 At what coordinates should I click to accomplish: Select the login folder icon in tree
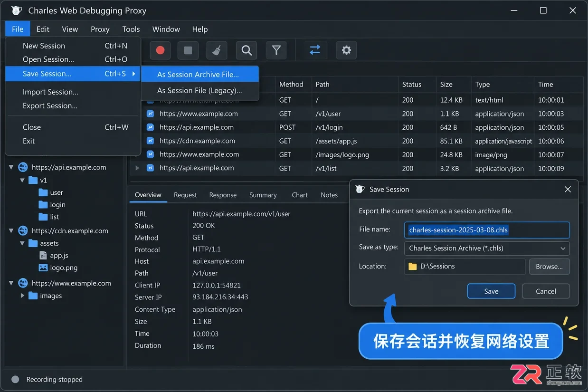[43, 205]
